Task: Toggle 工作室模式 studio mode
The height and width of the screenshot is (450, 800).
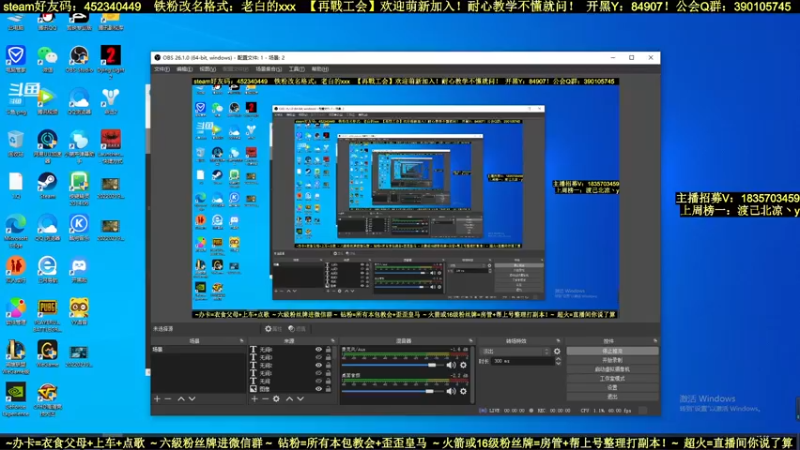Action: point(612,379)
